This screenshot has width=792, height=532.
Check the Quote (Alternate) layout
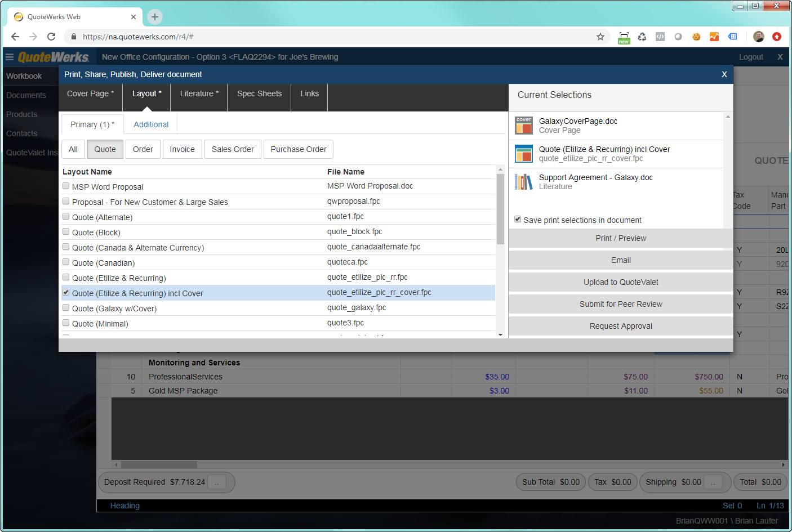coord(66,216)
